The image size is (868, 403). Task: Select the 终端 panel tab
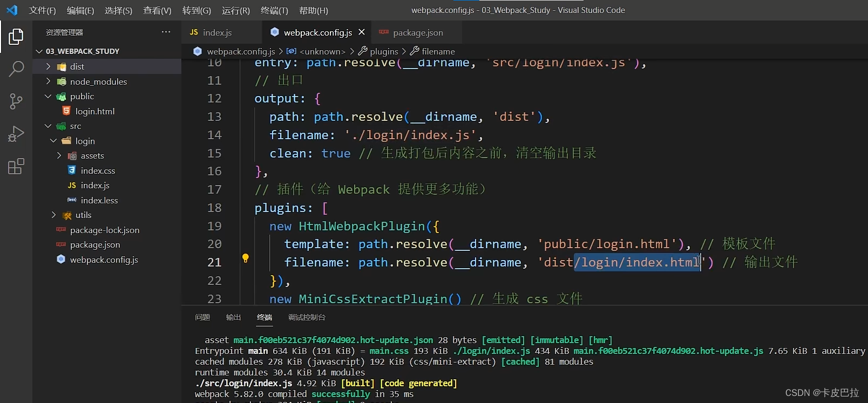(265, 317)
